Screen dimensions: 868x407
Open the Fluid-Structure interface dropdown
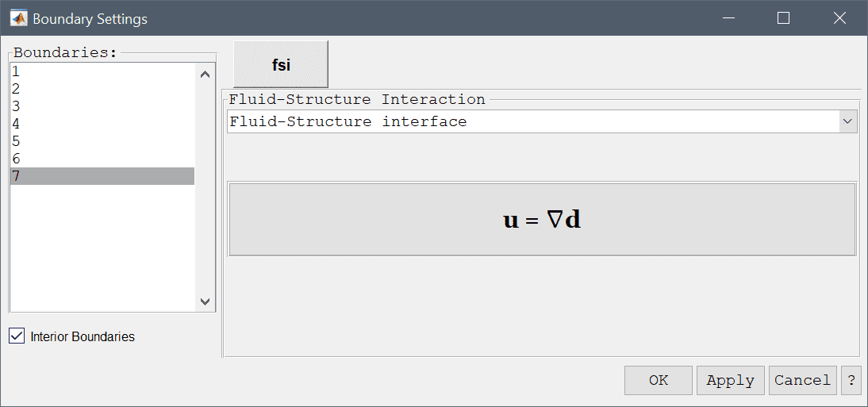tap(542, 121)
